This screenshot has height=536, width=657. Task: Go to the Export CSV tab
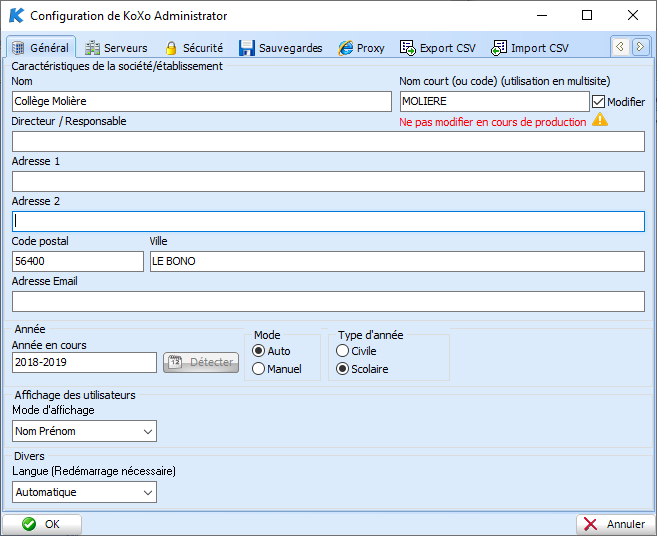(x=438, y=48)
